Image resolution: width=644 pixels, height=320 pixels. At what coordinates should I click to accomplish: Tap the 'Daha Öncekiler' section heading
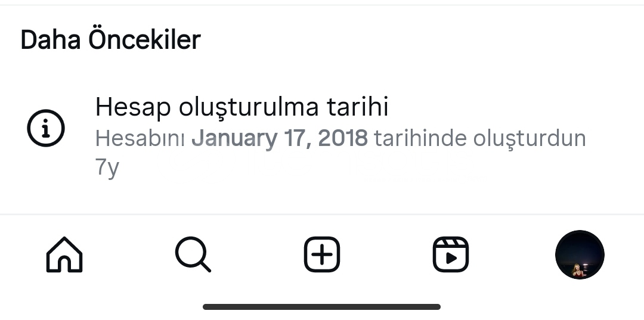click(110, 40)
